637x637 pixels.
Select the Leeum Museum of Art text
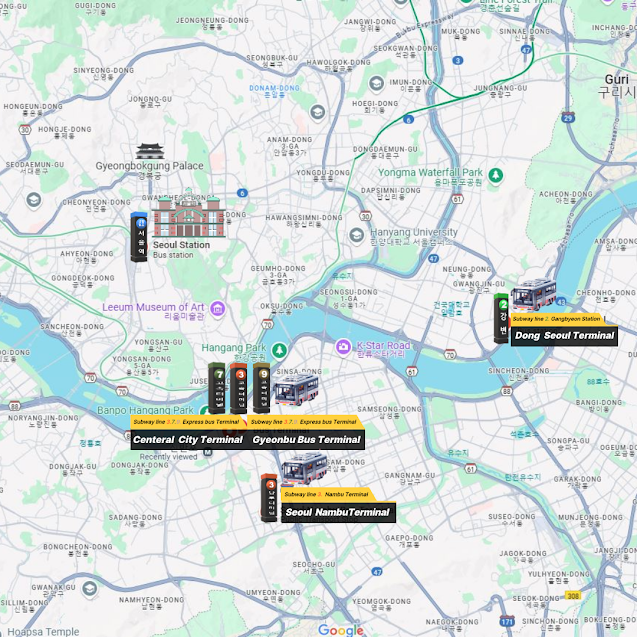[153, 307]
